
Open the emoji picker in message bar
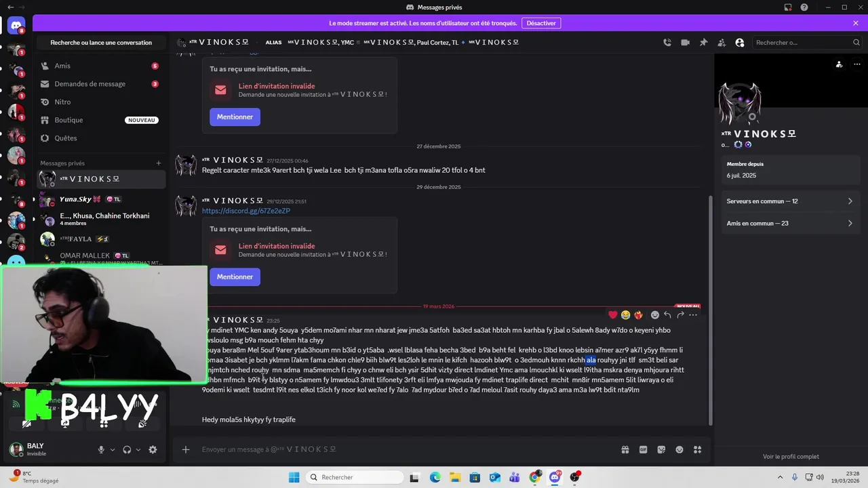(679, 449)
